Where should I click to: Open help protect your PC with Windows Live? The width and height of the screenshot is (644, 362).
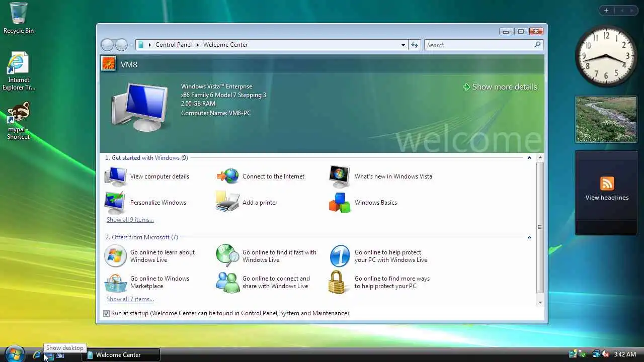pyautogui.click(x=378, y=256)
